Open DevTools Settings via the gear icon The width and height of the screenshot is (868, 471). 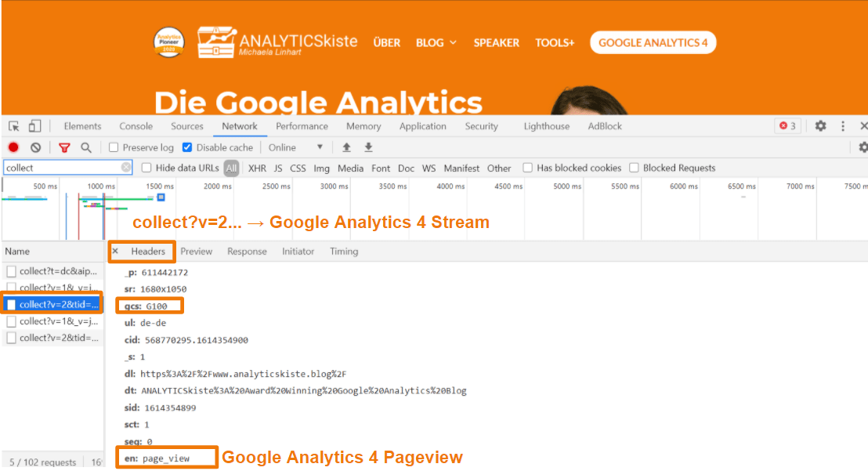click(x=819, y=126)
